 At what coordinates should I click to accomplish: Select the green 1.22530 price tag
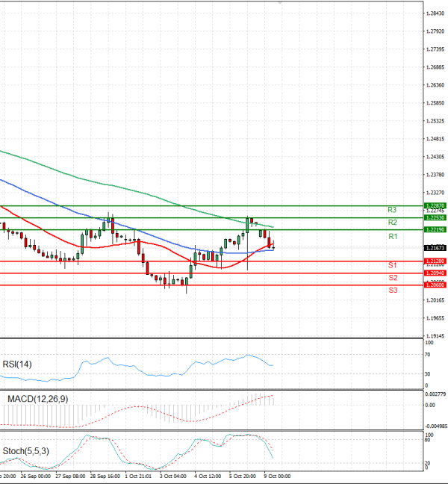pyautogui.click(x=435, y=217)
